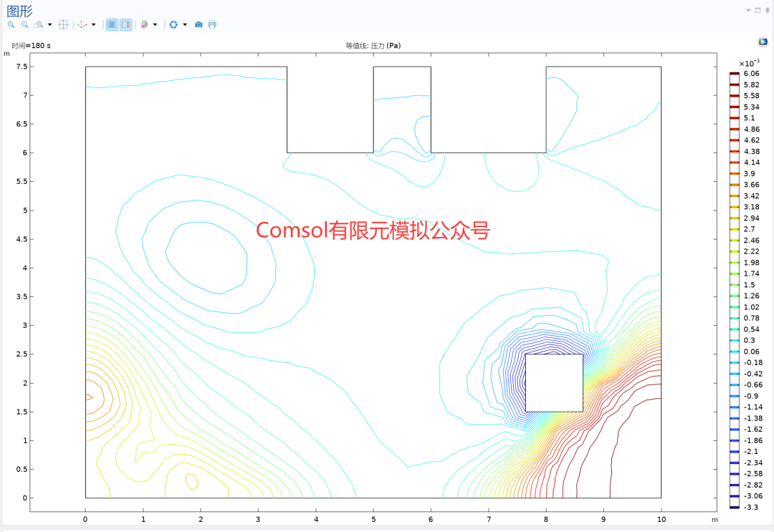The image size is (774, 532).
Task: Click the 时间=180 s label
Action: tap(31, 45)
